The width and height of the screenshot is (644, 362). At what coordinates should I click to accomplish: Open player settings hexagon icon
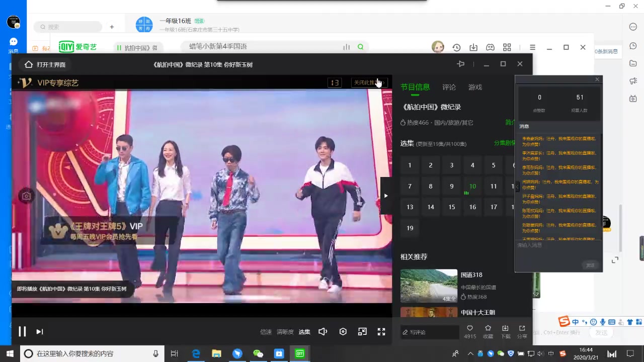pyautogui.click(x=343, y=331)
